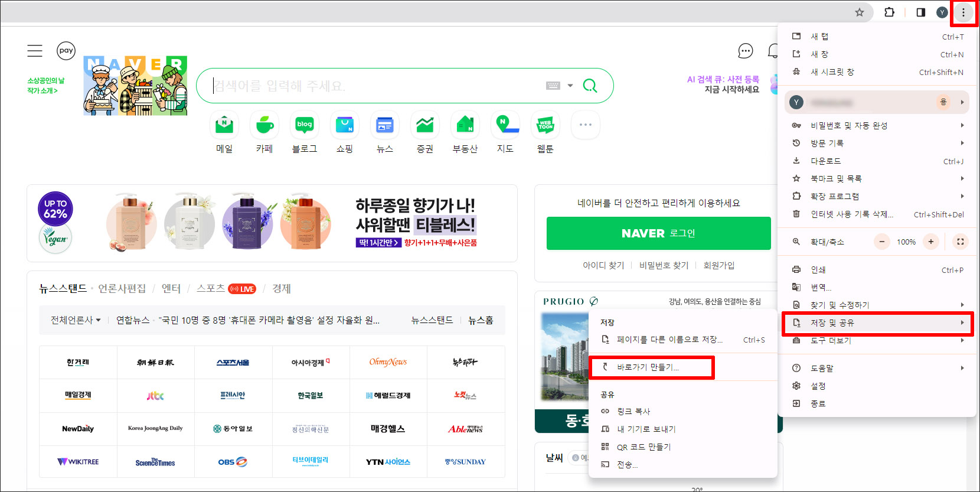The width and height of the screenshot is (980, 492).
Task: Expand 도움말 submenu
Action: tap(878, 368)
